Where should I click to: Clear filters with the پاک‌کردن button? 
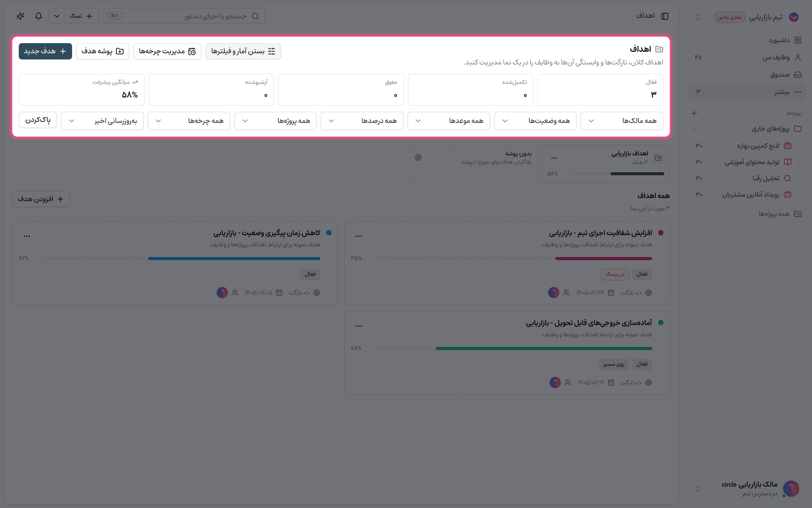[38, 120]
